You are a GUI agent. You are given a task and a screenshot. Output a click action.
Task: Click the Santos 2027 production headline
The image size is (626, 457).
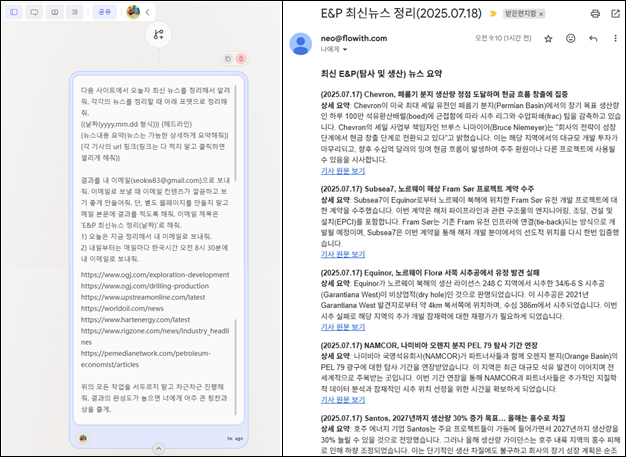443,418
